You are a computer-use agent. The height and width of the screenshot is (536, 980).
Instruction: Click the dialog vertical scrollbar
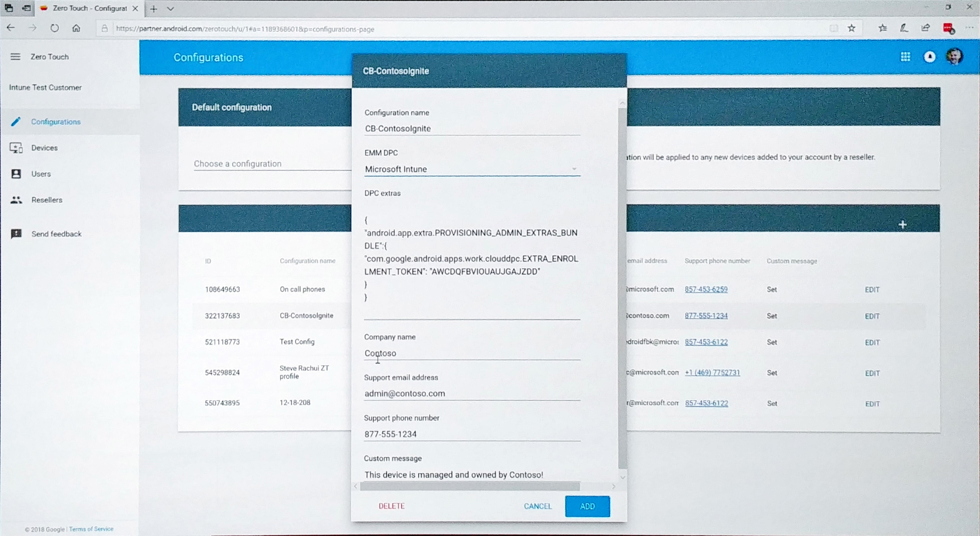[622, 288]
